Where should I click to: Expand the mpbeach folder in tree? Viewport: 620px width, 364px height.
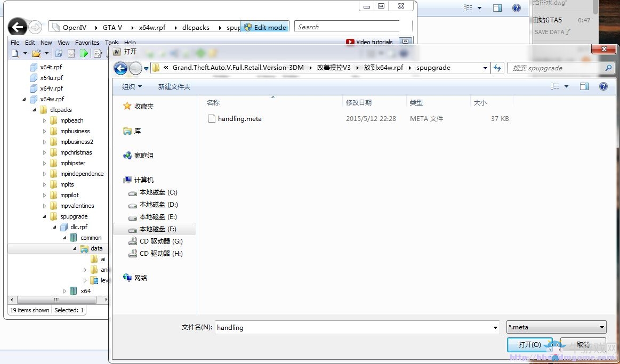44,120
